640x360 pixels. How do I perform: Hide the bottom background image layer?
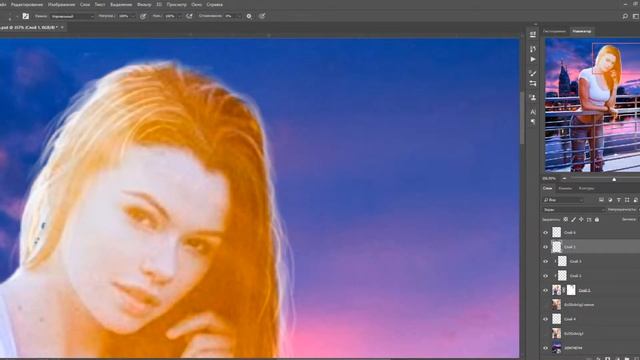click(546, 348)
